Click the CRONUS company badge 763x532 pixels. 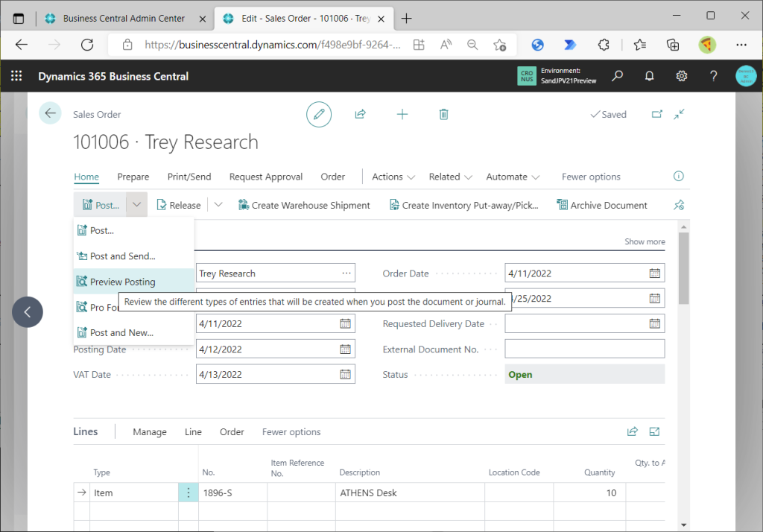[x=527, y=76]
